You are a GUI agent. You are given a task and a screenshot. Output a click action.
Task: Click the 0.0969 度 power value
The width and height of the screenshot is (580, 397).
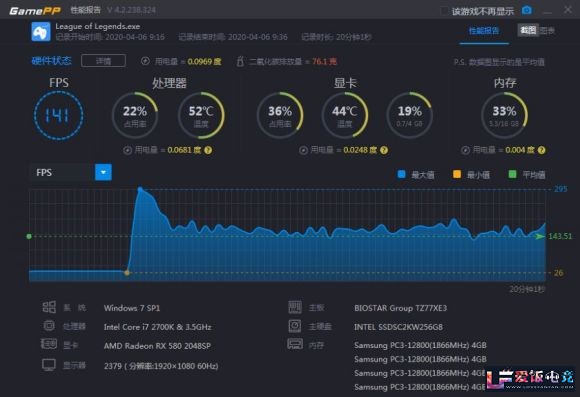point(205,61)
